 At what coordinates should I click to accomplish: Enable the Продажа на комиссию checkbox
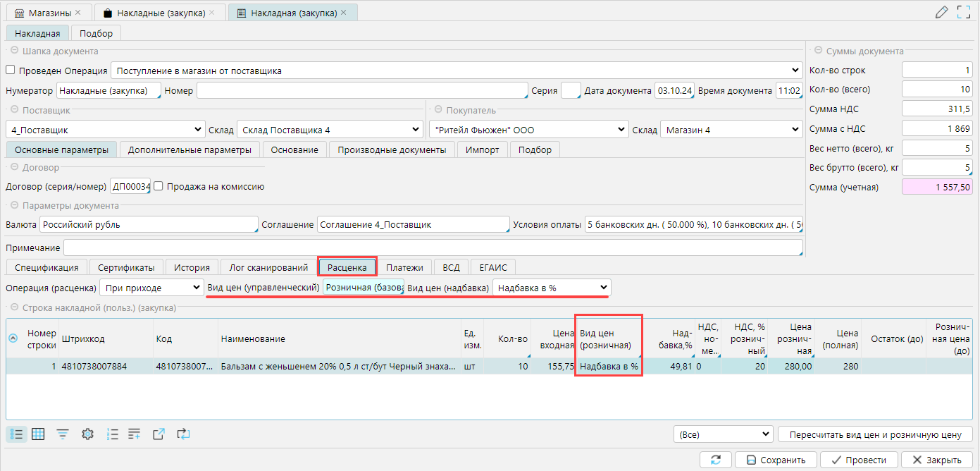pos(159,187)
